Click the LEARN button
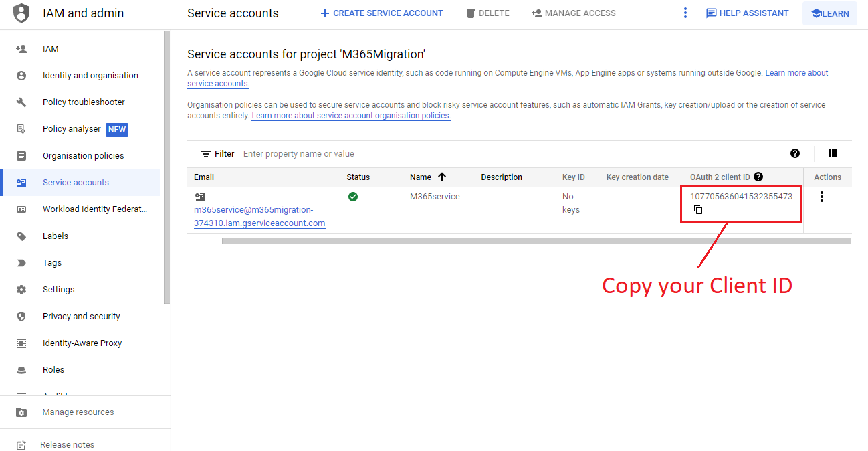This screenshot has height=451, width=868. [830, 13]
